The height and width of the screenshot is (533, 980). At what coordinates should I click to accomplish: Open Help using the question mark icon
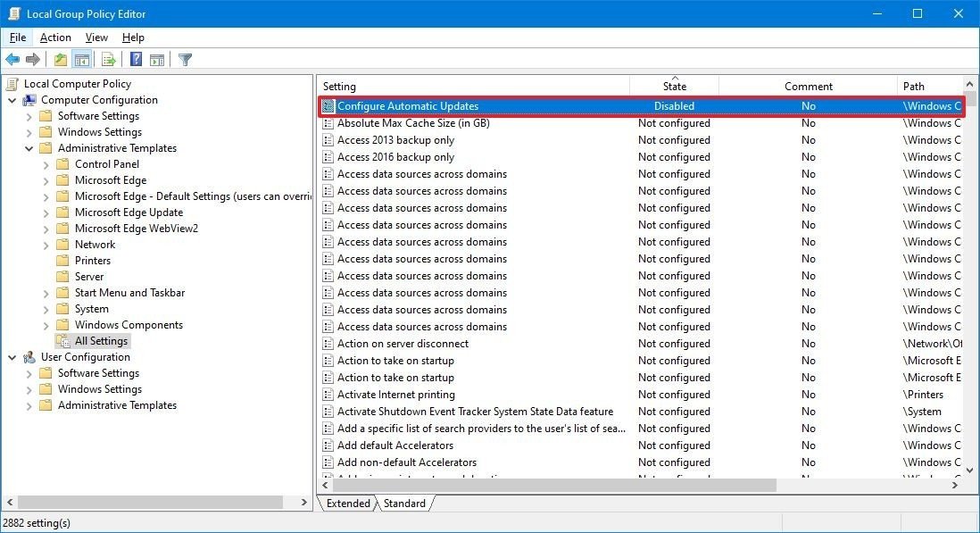[135, 59]
